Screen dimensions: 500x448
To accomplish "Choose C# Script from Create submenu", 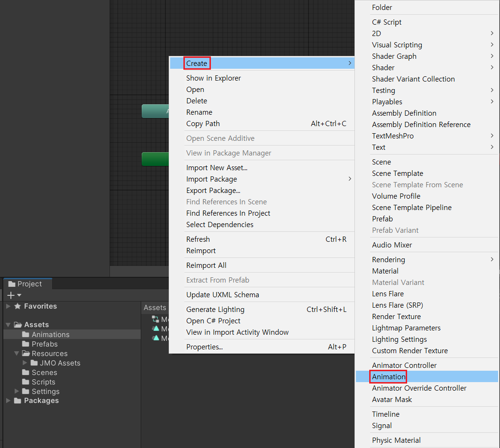I will pyautogui.click(x=427, y=22).
